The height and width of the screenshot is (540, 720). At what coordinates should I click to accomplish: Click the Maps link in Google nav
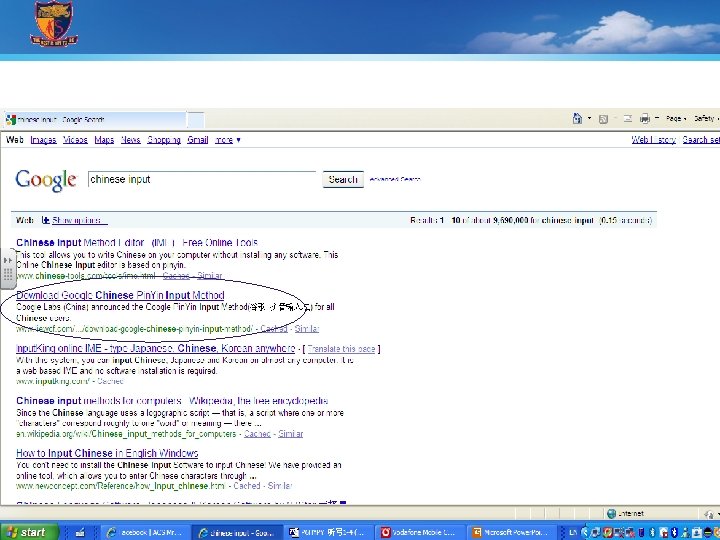click(104, 140)
